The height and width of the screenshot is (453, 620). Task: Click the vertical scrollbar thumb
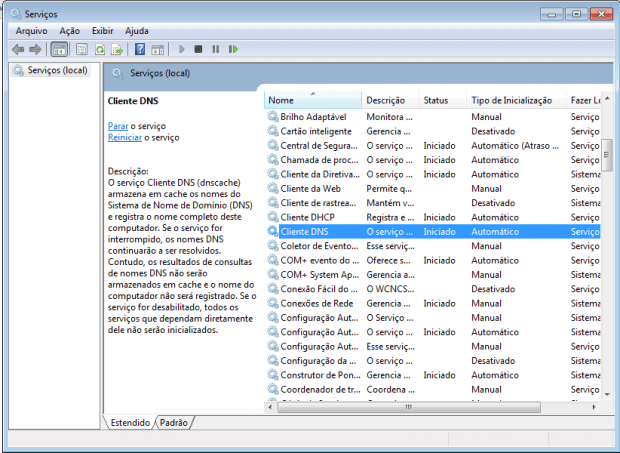tap(607, 155)
